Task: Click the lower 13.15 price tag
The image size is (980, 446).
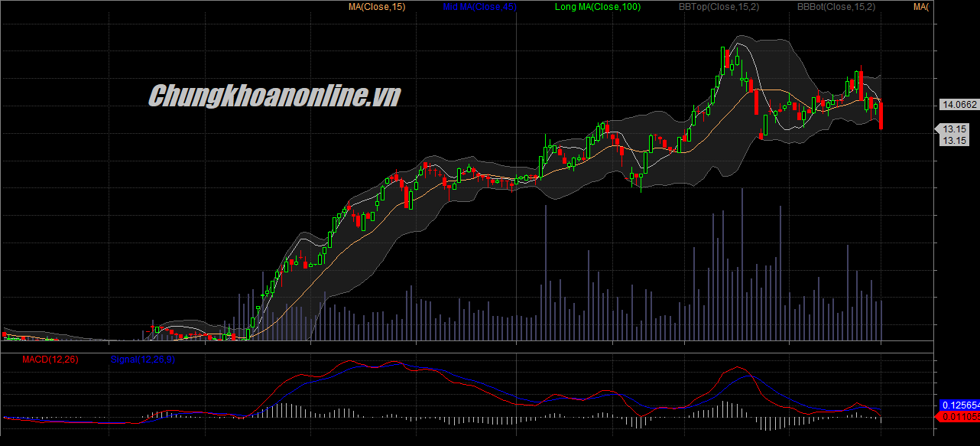Action: 955,141
